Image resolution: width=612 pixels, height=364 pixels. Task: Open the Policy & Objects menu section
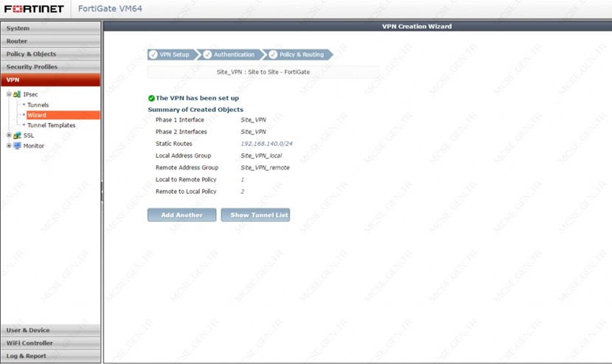tap(50, 54)
